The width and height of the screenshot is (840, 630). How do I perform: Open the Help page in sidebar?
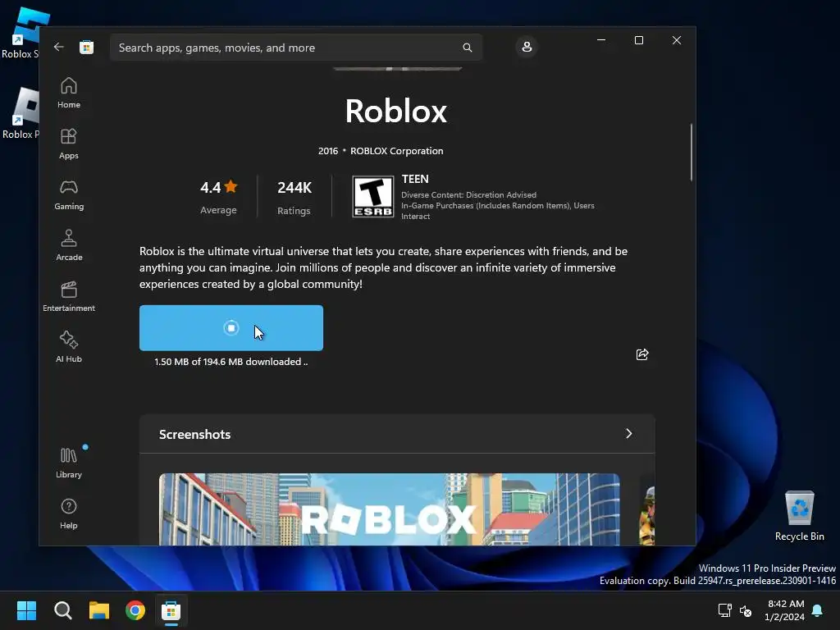click(69, 514)
